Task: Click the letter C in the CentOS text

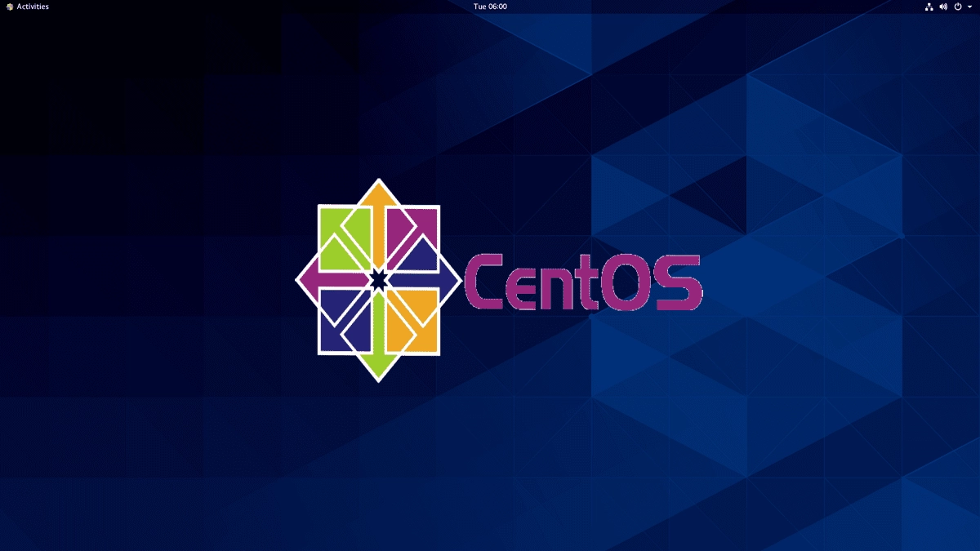Action: (488, 282)
